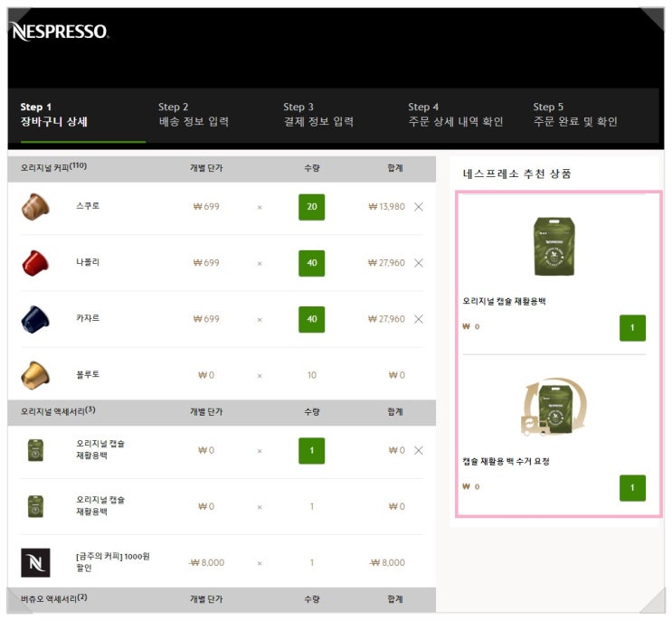The image size is (672, 620).
Task: Click 캡슐 재활용 백 수거 요청 title
Action: tap(506, 462)
